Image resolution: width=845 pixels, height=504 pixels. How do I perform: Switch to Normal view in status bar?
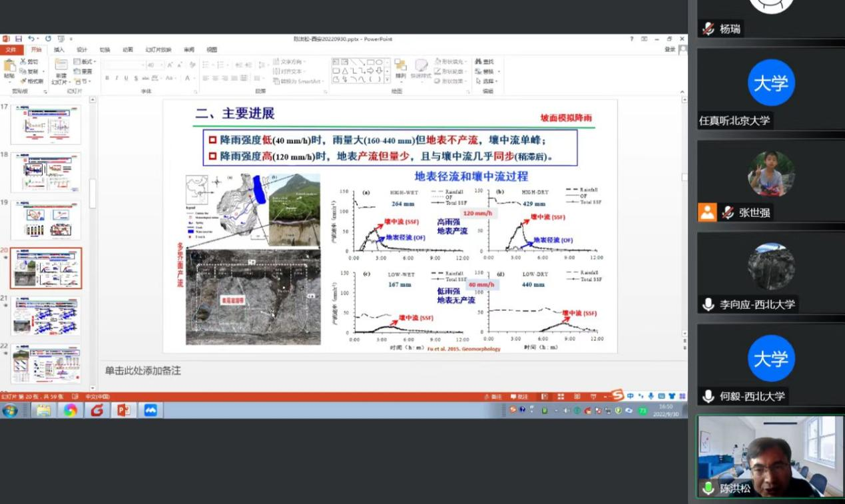[x=545, y=397]
